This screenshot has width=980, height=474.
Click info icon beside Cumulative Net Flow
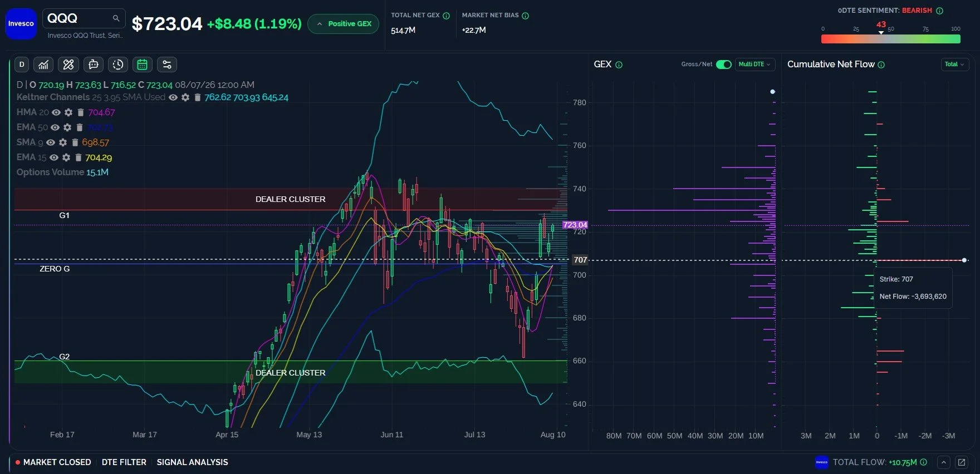pyautogui.click(x=881, y=65)
